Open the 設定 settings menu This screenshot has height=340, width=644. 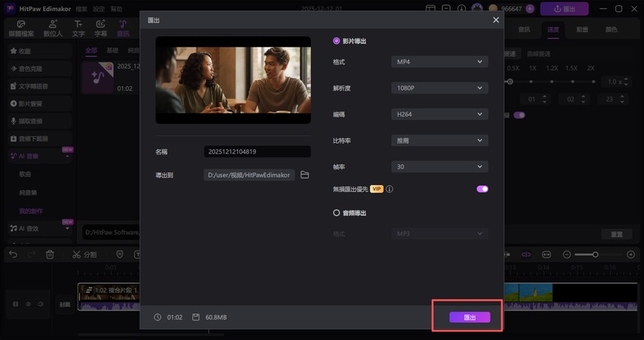point(99,8)
